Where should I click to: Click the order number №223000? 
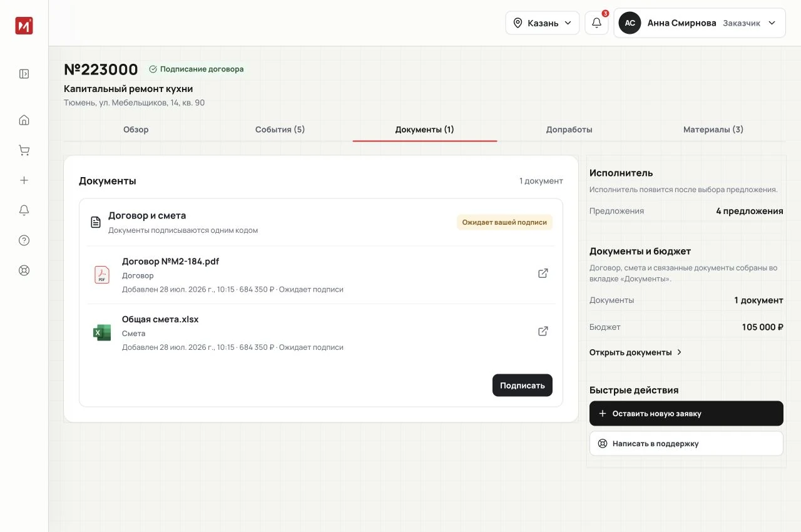(101, 69)
